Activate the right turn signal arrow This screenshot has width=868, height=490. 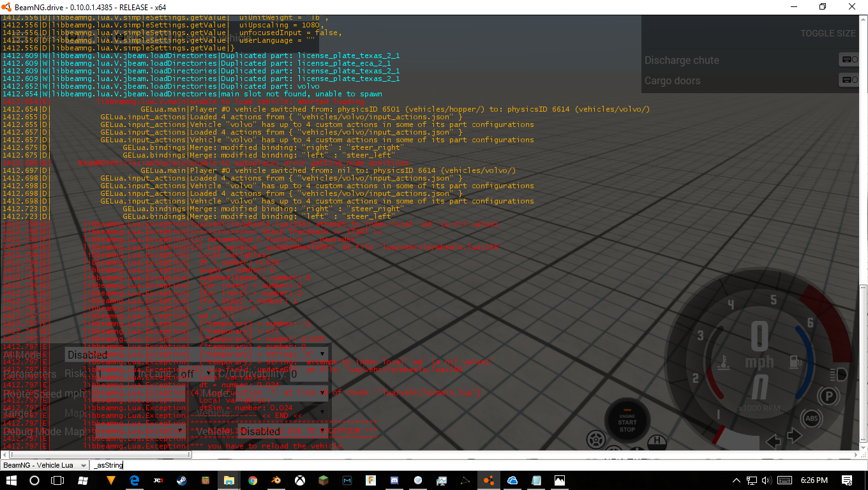(794, 436)
